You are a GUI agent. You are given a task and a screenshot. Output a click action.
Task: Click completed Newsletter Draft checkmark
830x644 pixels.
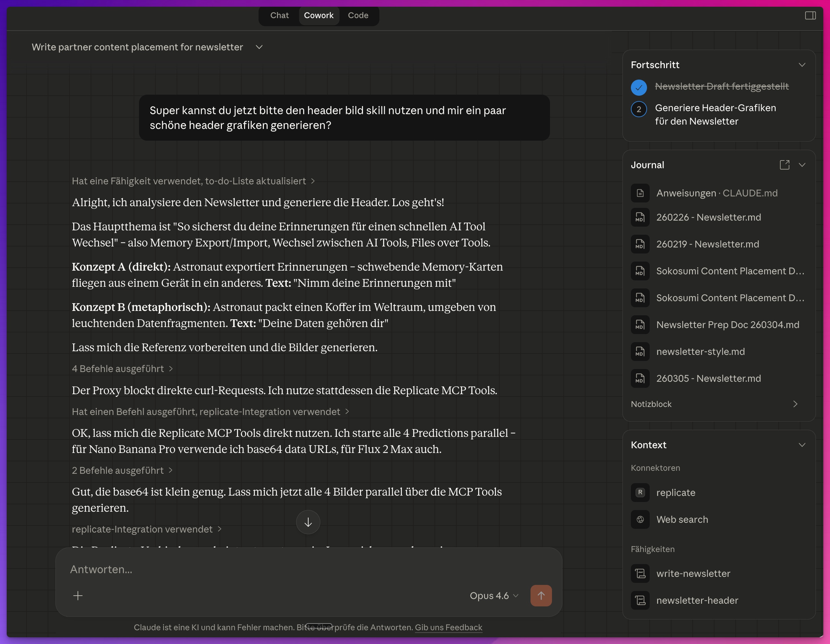[x=639, y=87]
